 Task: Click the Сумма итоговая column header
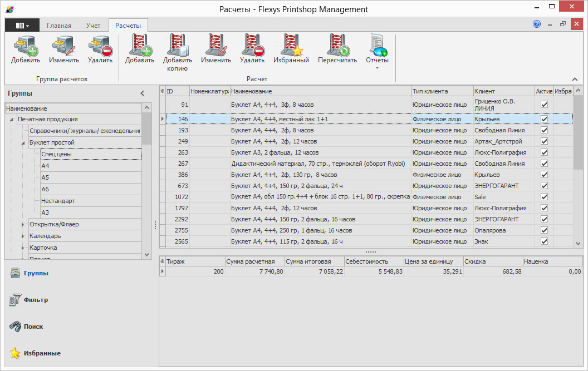[314, 261]
